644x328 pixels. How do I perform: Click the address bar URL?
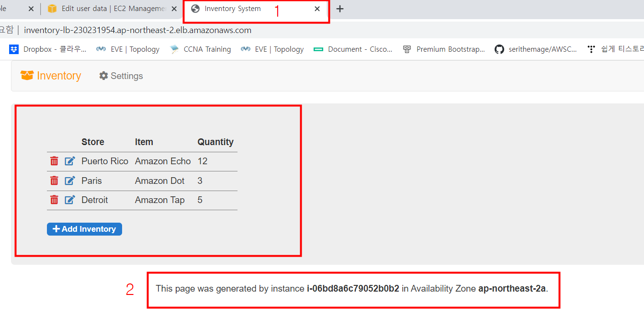(137, 30)
